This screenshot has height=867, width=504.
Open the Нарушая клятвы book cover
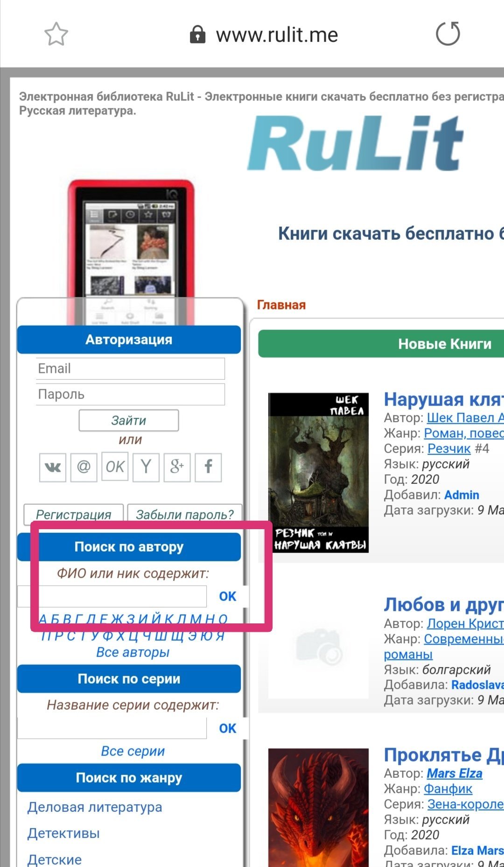click(x=319, y=473)
